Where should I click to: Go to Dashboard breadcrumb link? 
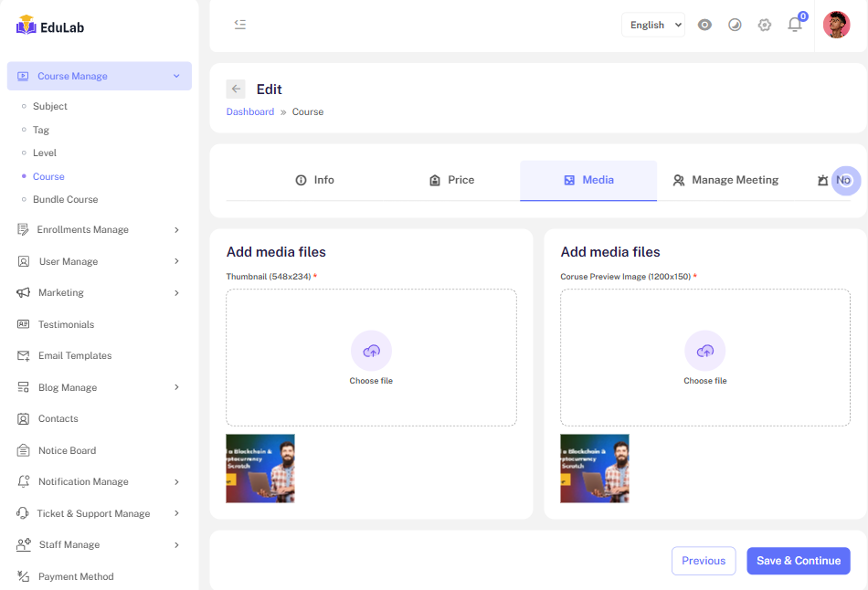point(250,111)
